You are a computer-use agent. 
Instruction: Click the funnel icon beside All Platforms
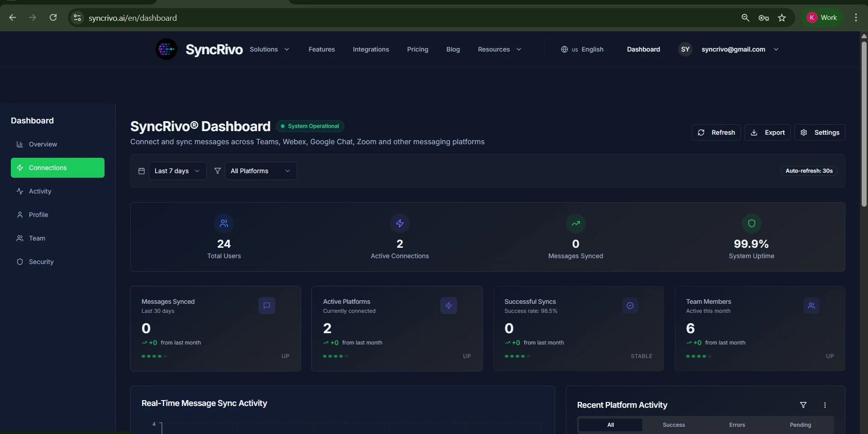tap(218, 171)
